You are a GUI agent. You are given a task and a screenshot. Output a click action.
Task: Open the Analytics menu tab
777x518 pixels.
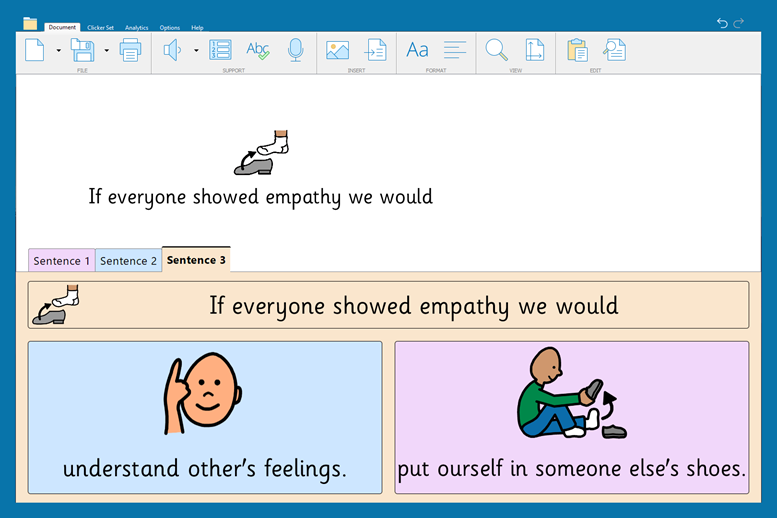tap(136, 28)
